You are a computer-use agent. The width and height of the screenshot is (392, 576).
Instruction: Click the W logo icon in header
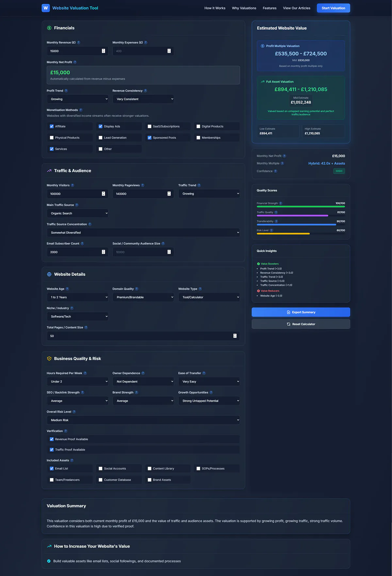46,8
